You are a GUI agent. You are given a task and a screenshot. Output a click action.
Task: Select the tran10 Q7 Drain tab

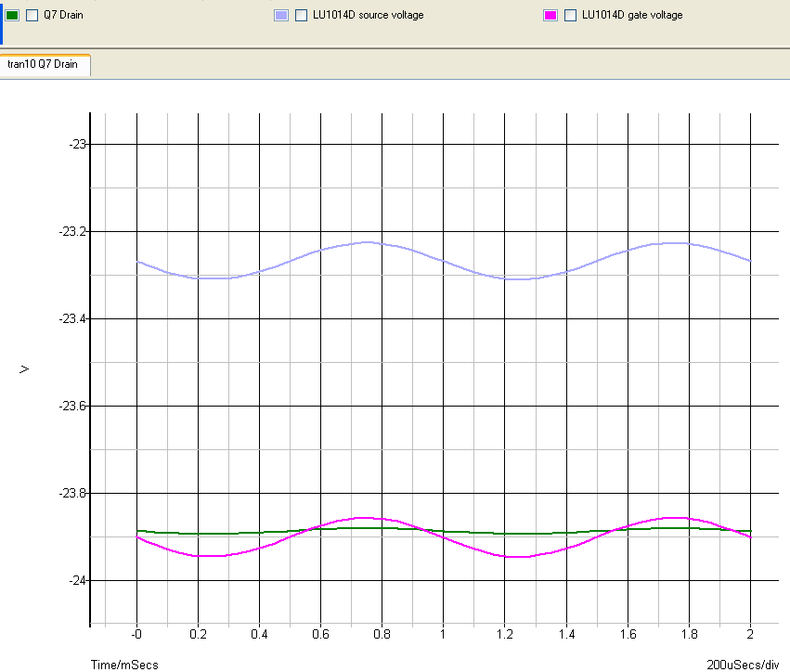pos(45,64)
